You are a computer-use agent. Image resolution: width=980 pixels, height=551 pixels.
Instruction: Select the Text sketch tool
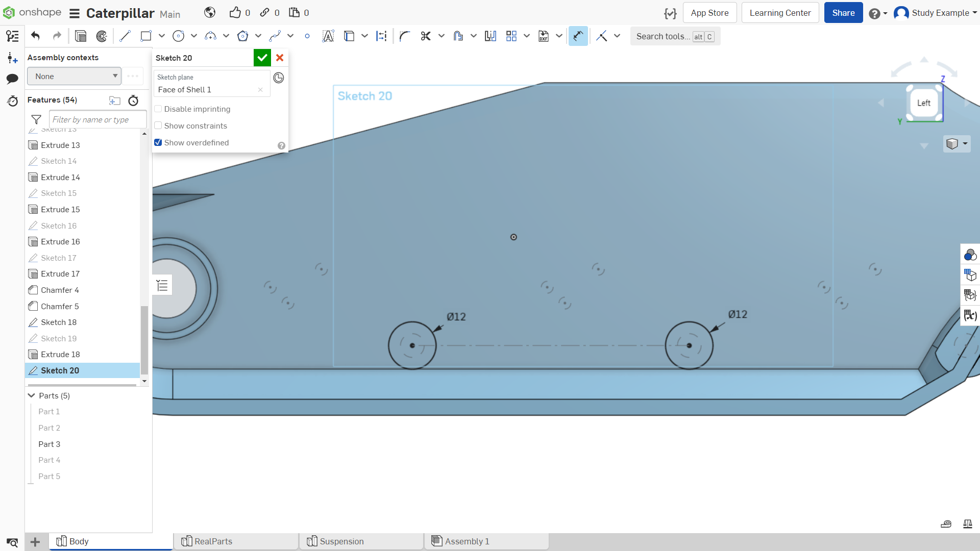coord(328,36)
